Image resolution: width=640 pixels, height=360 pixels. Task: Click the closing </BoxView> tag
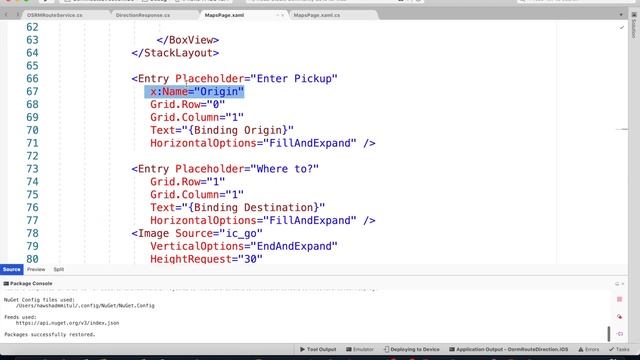point(188,40)
